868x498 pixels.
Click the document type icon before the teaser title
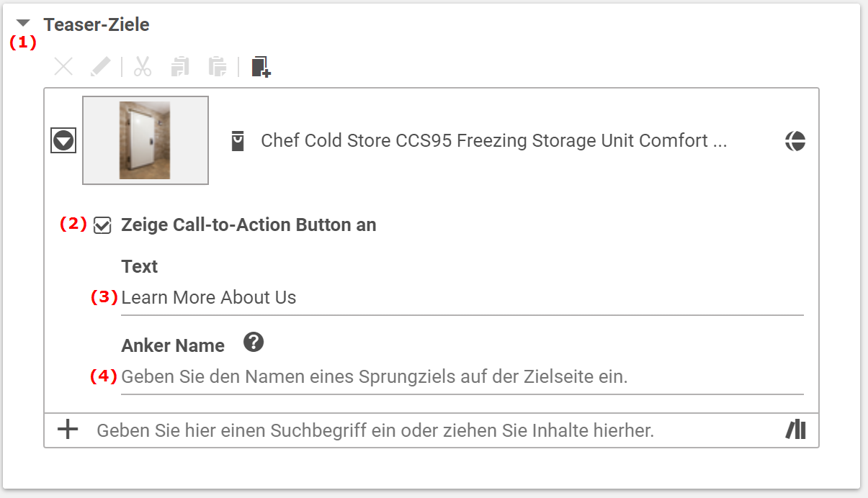coord(238,140)
